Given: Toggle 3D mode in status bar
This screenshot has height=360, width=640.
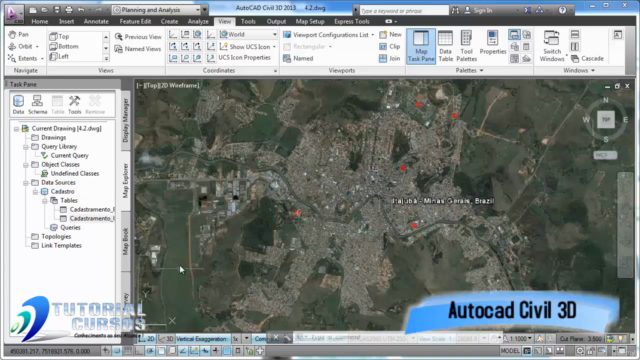Looking at the screenshot, I should coord(166,339).
